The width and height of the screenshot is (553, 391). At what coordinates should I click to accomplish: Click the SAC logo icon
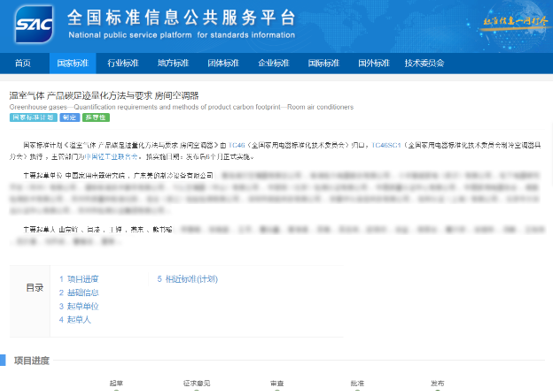click(34, 24)
